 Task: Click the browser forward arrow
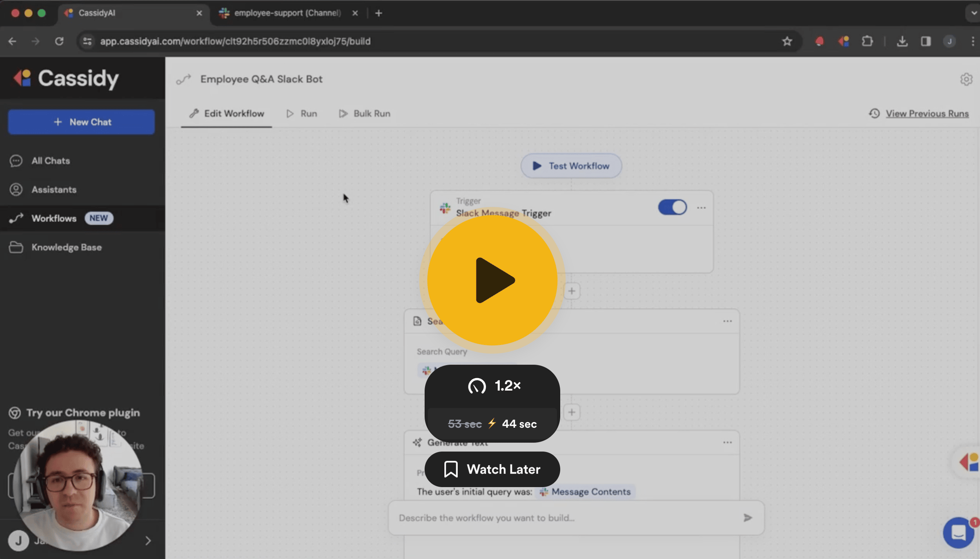point(36,41)
